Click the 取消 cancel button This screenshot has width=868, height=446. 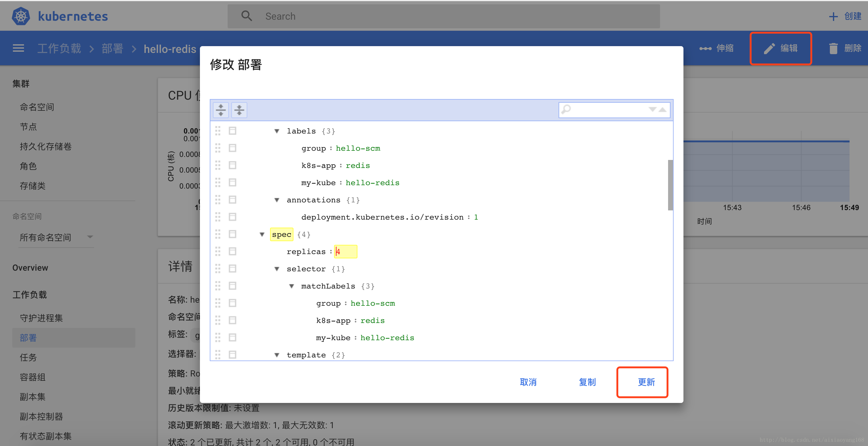(528, 382)
